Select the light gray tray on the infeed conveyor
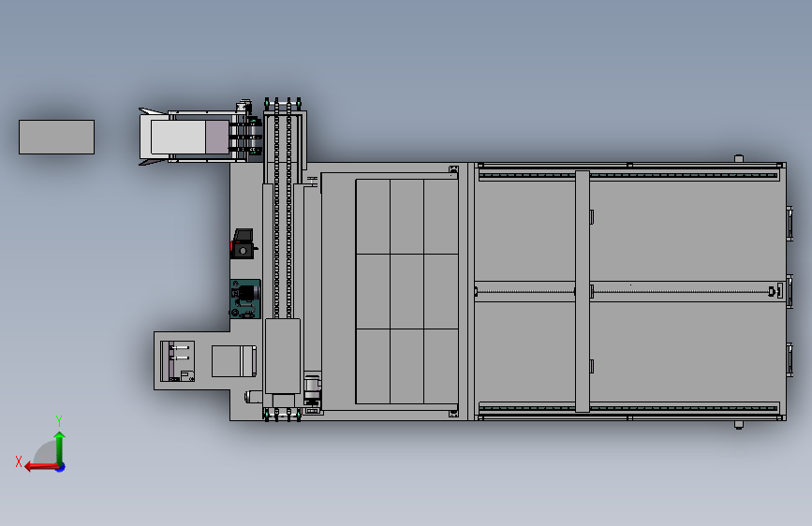The width and height of the screenshot is (812, 526). [x=178, y=137]
